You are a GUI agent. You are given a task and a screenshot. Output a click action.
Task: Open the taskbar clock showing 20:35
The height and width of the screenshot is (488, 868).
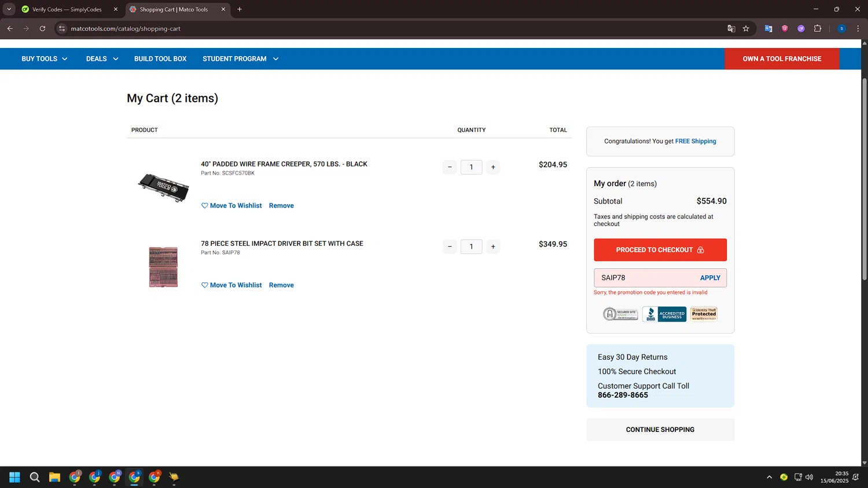point(834,477)
